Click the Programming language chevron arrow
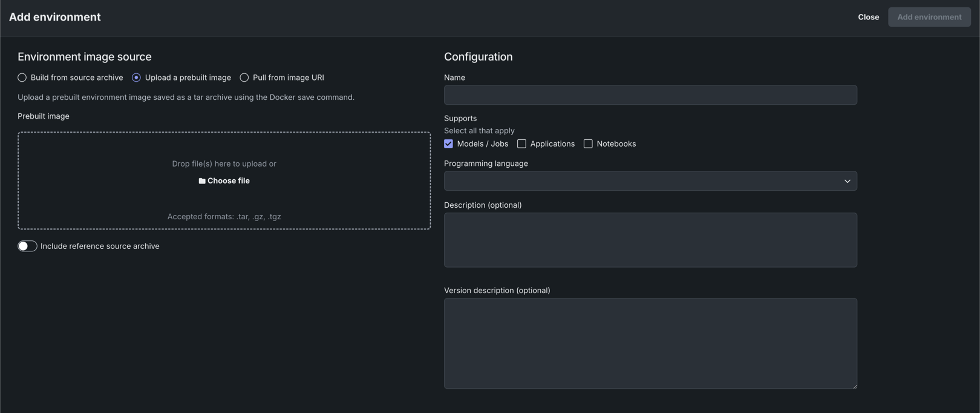 [x=847, y=181]
